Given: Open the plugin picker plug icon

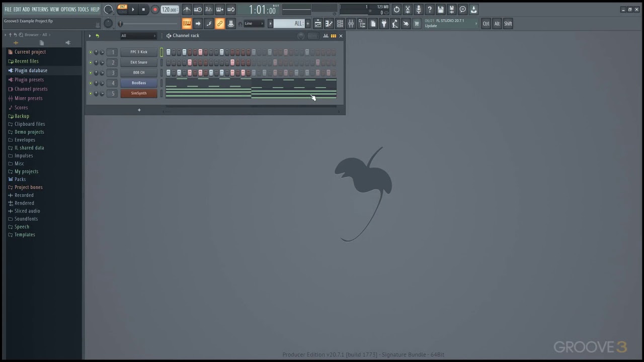Looking at the screenshot, I should point(384,24).
